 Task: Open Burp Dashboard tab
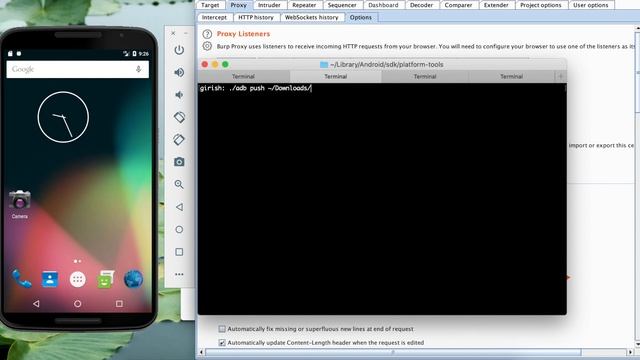pyautogui.click(x=383, y=5)
